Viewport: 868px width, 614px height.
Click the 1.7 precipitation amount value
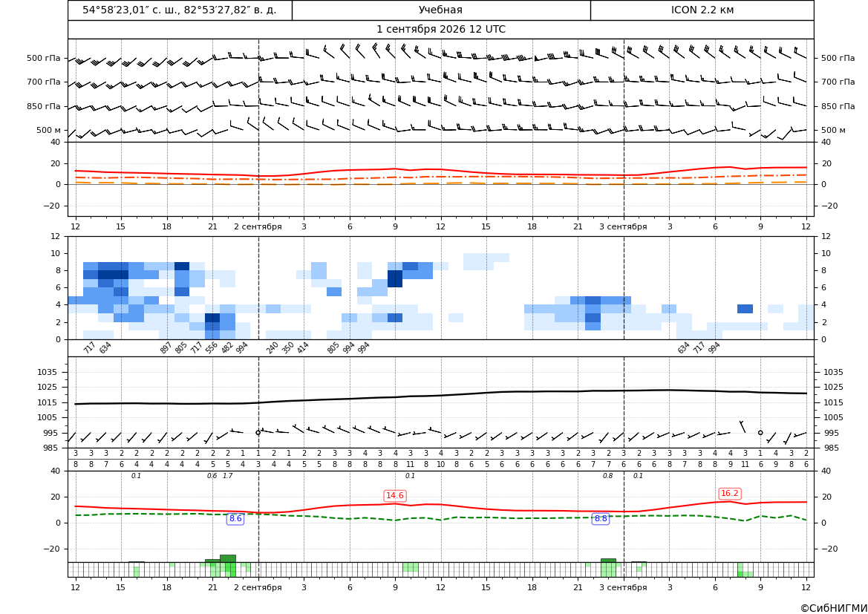[x=227, y=476]
